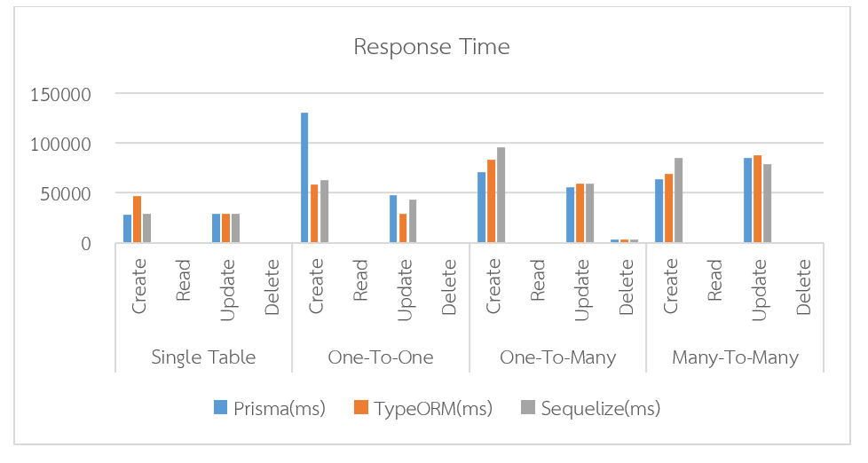
Task: Select the tallest blue bar in One-To-One Create
Action: point(304,177)
